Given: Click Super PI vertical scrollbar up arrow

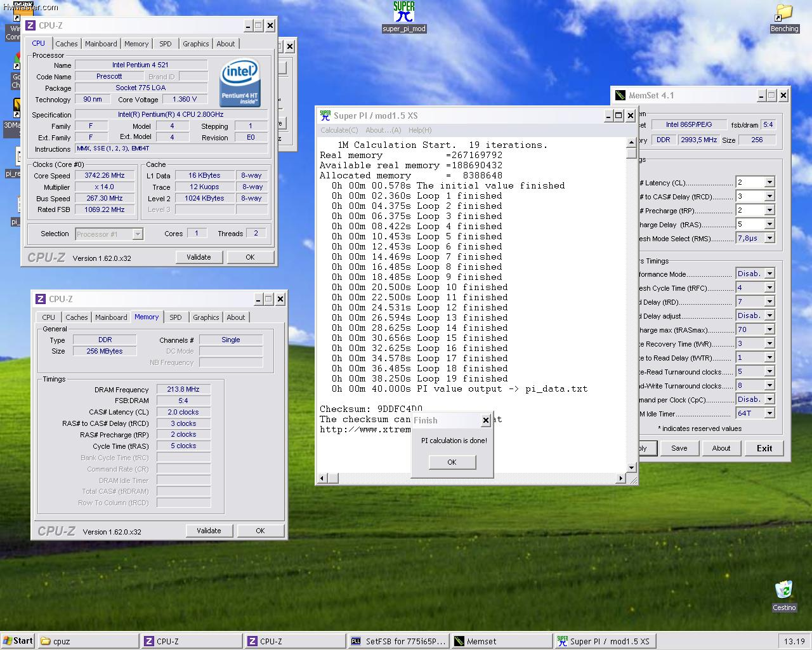Looking at the screenshot, I should coord(631,143).
